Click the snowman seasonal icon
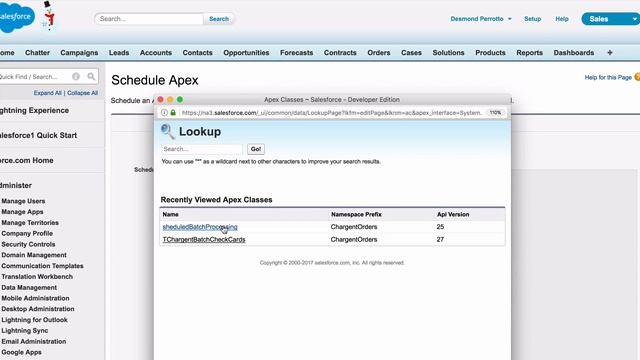Image resolution: width=640 pixels, height=360 pixels. (49, 16)
